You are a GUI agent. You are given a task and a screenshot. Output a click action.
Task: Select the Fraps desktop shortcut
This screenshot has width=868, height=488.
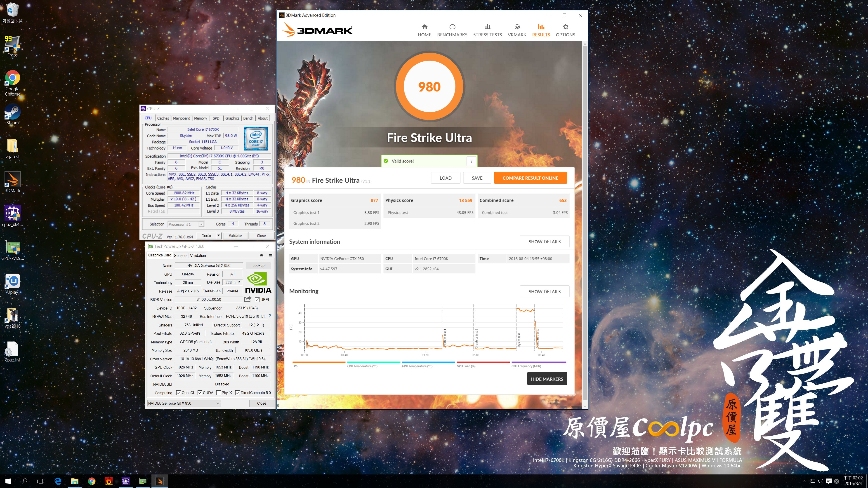(12, 46)
